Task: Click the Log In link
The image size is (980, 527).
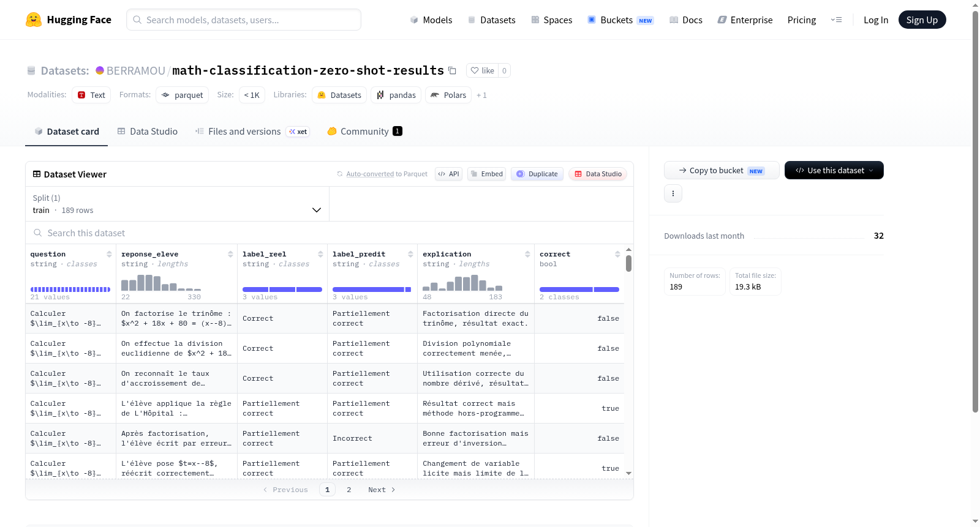Action: pos(875,20)
